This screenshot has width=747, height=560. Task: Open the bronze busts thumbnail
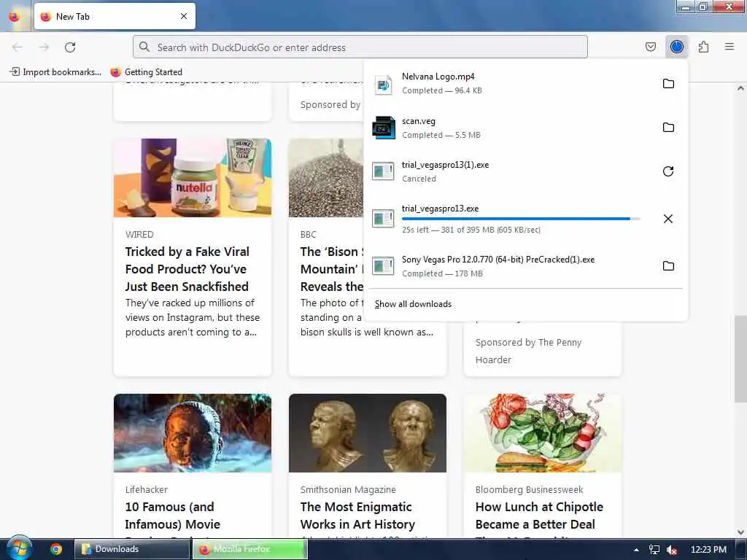click(368, 433)
